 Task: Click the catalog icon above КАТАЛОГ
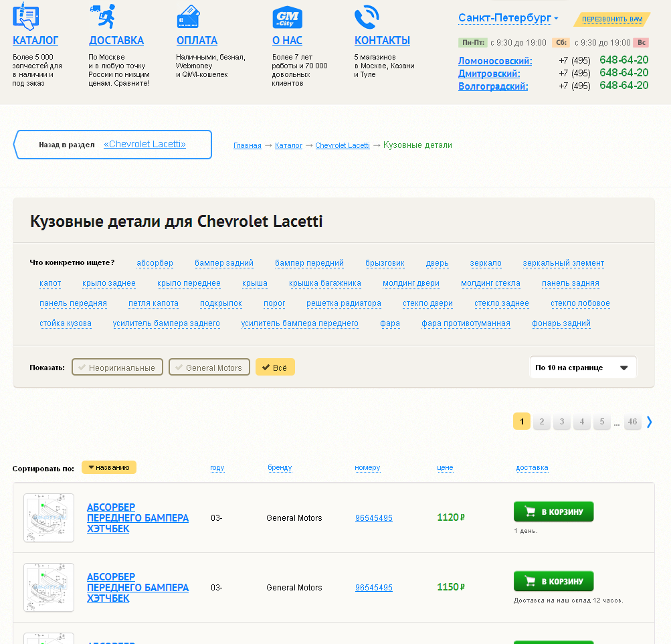tap(25, 17)
